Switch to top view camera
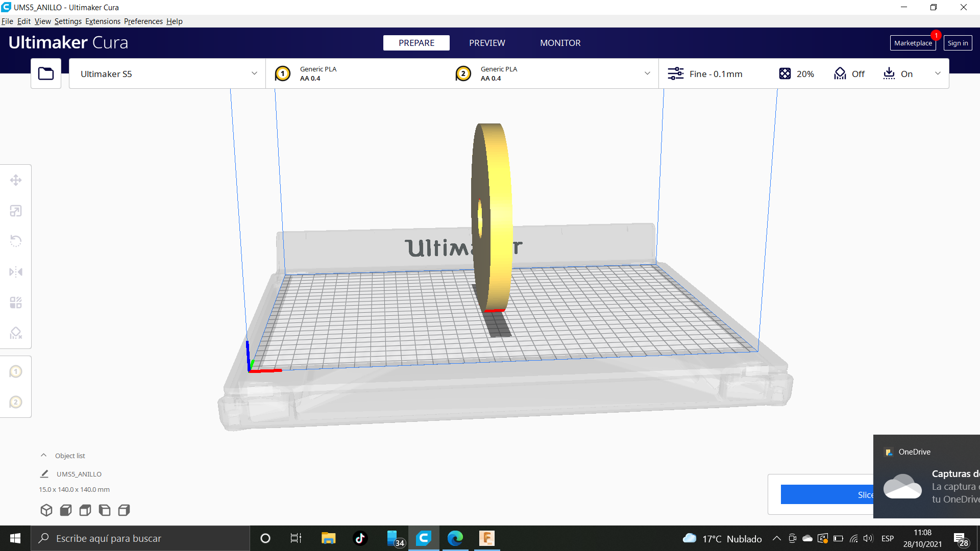Screen dimensions: 980x551 (x=85, y=510)
